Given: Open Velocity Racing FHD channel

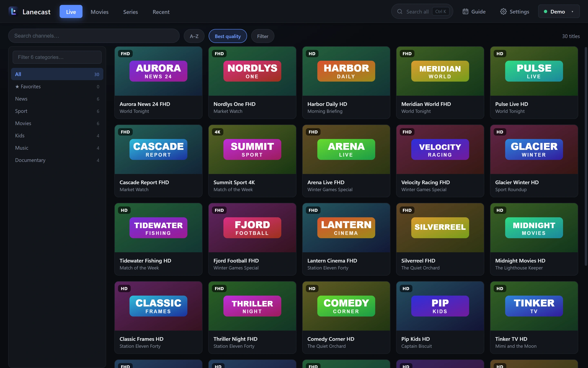Looking at the screenshot, I should point(440,161).
